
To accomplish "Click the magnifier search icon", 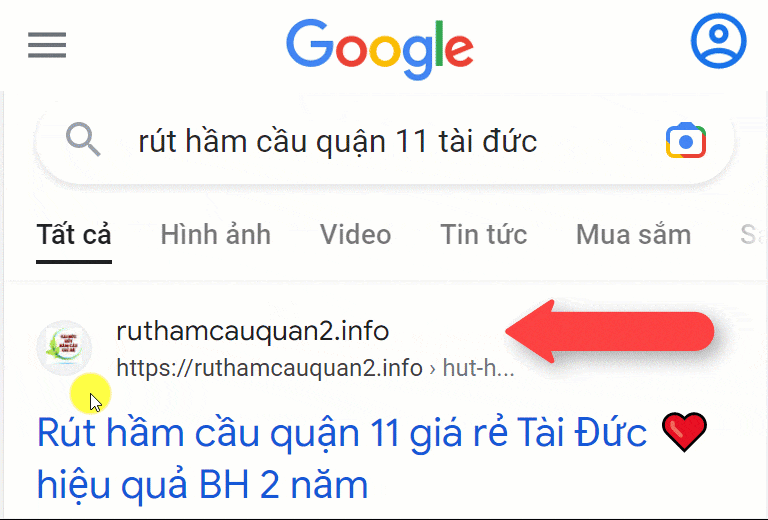I will (83, 140).
